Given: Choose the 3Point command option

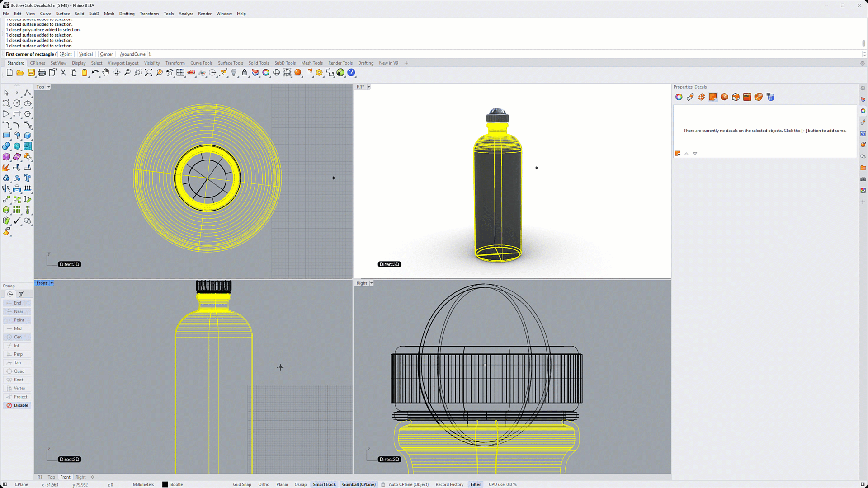Looking at the screenshot, I should click(66, 54).
